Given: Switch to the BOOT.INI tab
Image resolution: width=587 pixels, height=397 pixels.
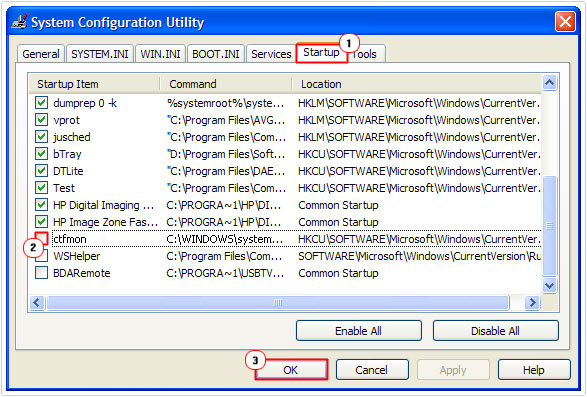Looking at the screenshot, I should point(216,54).
